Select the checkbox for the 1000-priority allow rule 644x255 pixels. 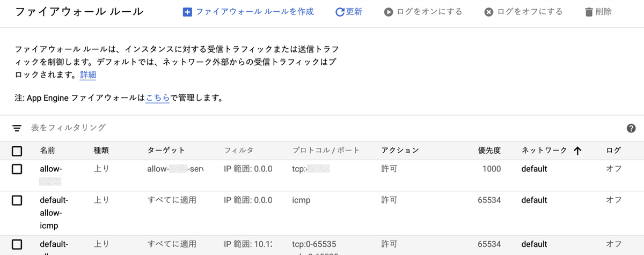17,169
